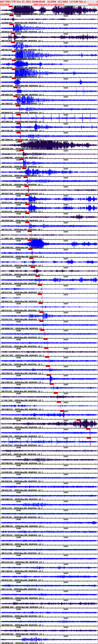Screen dimensions: 98x644
Task: Click event header '60373901 UW Dec 22, 2011'
Action: [16, 1]
